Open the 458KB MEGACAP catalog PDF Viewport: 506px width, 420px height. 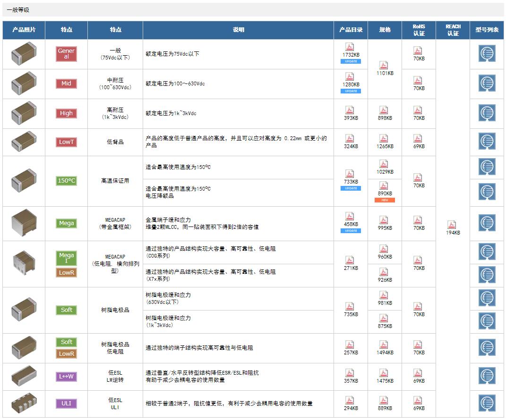(350, 216)
